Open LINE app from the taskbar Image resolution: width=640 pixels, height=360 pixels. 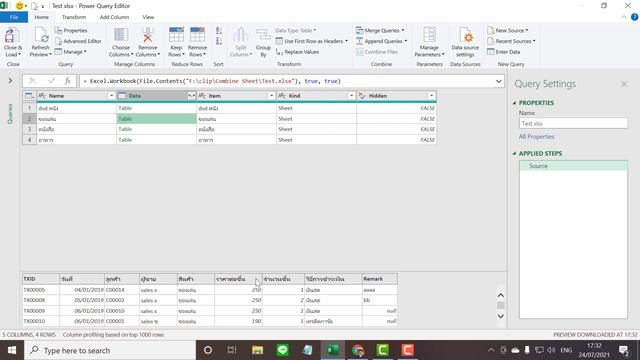[x=282, y=350]
